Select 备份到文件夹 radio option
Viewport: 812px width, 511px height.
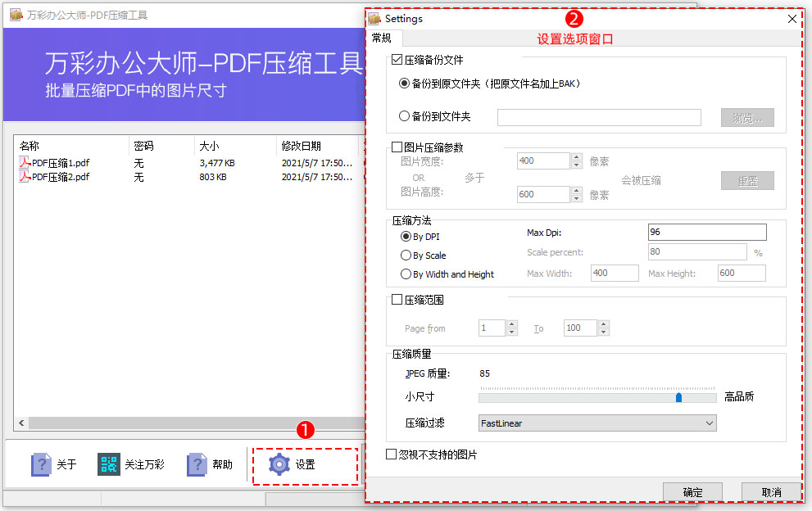[x=405, y=116]
